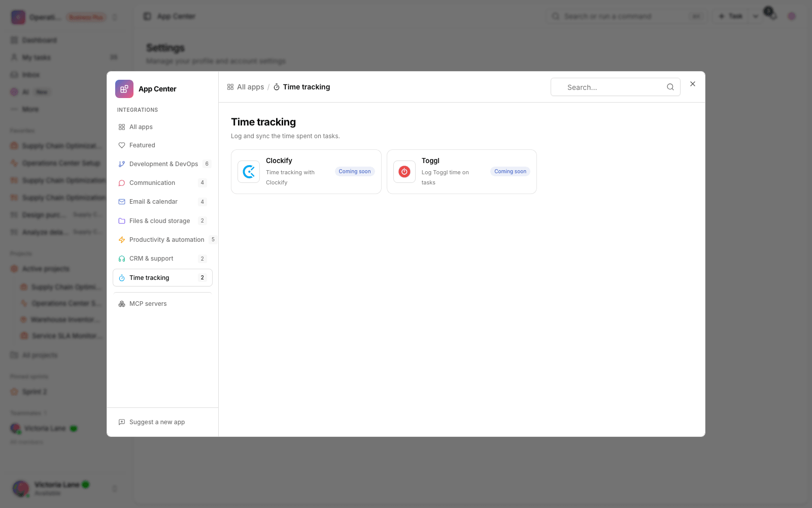The height and width of the screenshot is (508, 812).
Task: Click the Time tracking heading text
Action: (263, 122)
